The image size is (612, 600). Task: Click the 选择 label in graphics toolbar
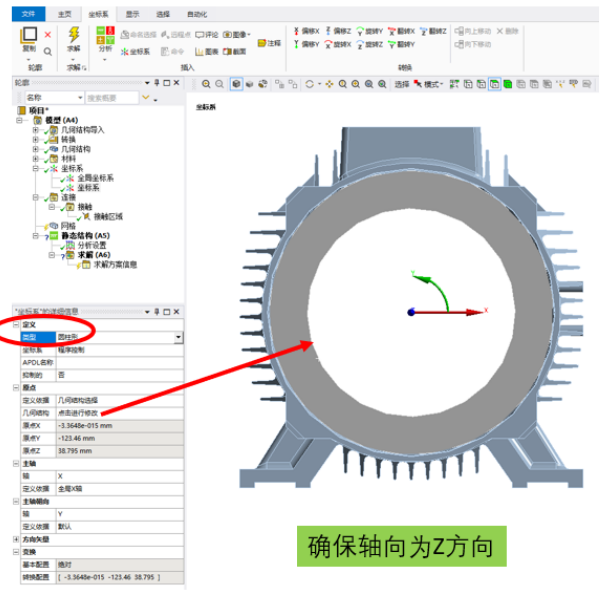402,84
